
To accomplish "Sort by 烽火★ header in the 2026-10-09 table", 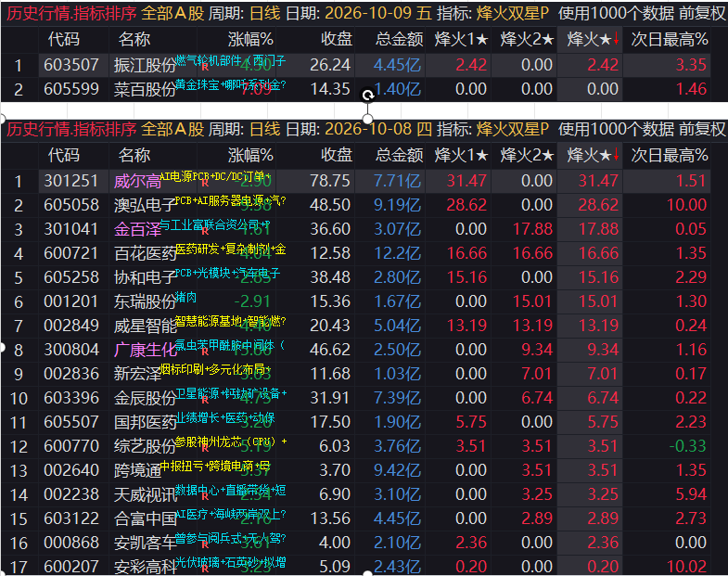I will (589, 40).
